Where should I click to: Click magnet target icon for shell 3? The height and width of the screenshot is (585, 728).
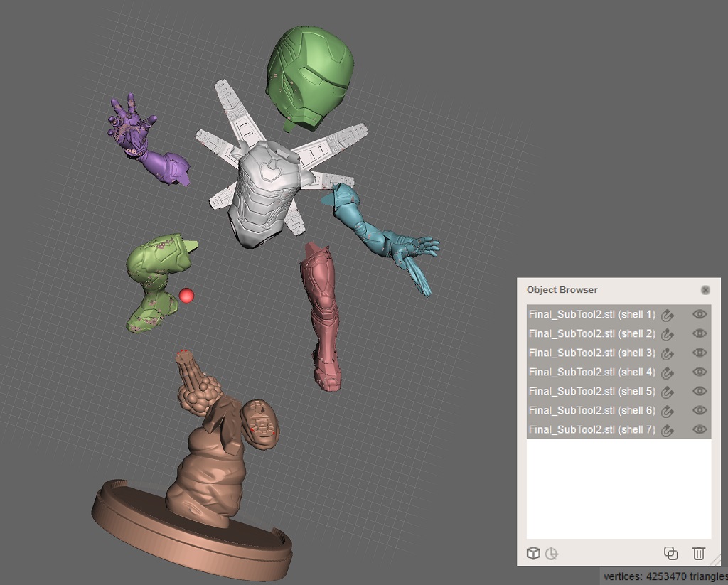(667, 353)
